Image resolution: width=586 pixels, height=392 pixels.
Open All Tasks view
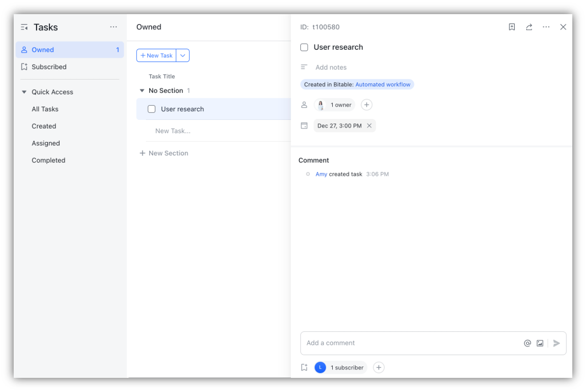coord(45,109)
